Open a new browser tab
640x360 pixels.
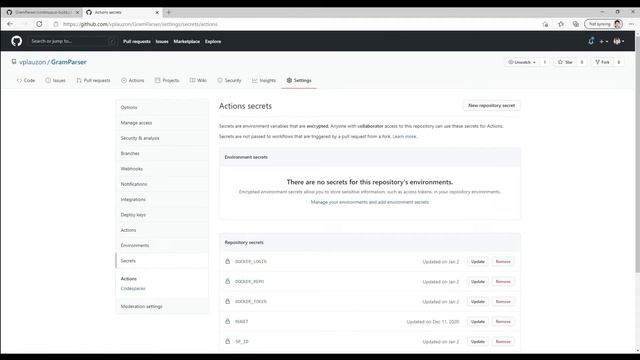tap(169, 12)
